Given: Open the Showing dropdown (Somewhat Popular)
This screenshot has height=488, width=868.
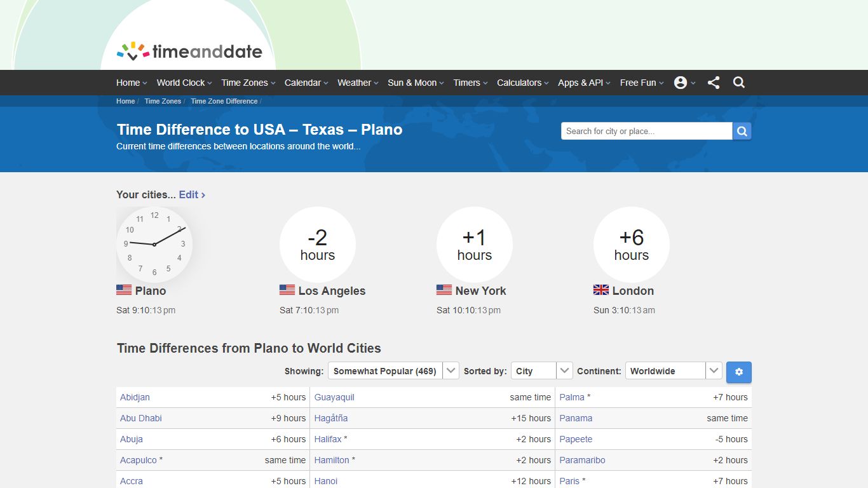Looking at the screenshot, I should click(x=393, y=371).
